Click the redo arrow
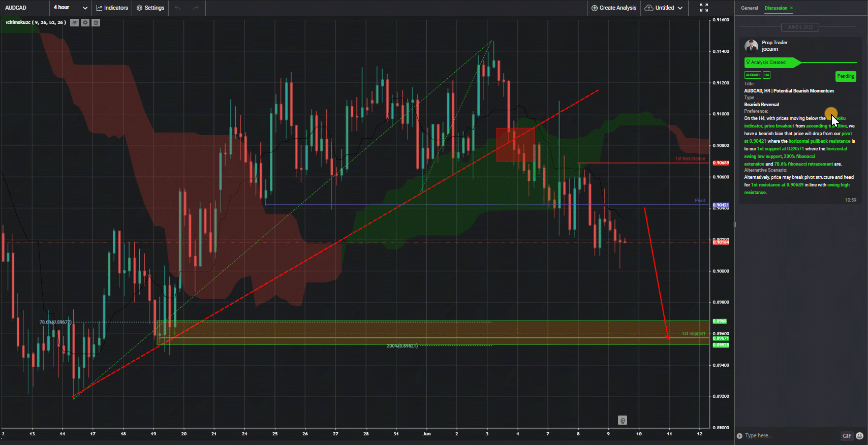 pos(196,8)
